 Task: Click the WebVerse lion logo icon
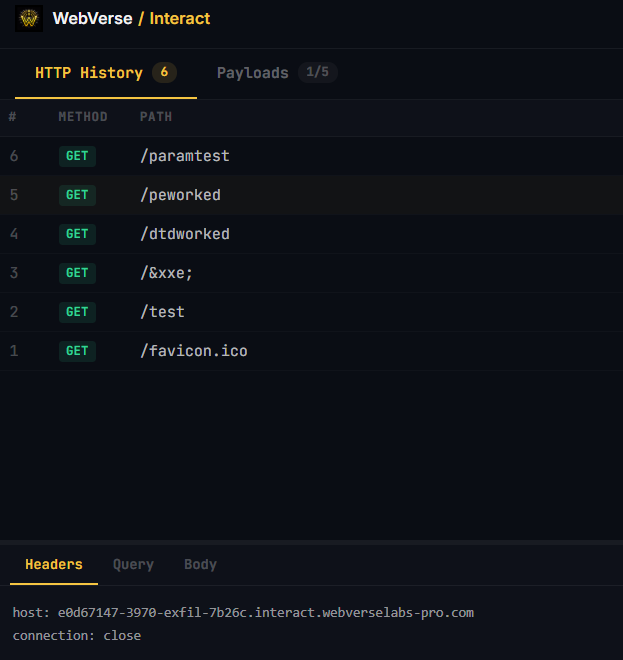29,19
